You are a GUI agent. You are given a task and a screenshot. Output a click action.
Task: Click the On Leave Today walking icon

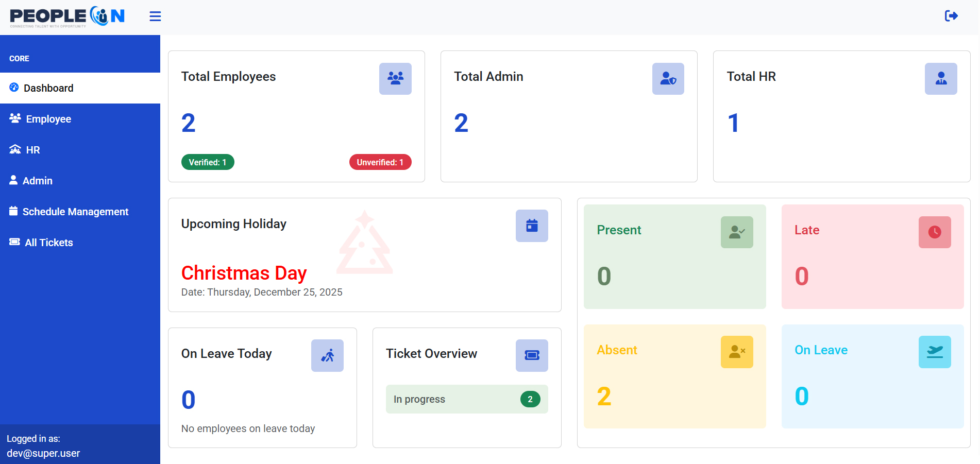327,356
